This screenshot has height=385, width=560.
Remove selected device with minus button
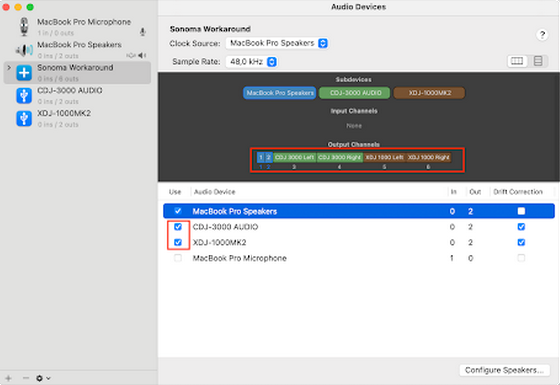coord(26,378)
